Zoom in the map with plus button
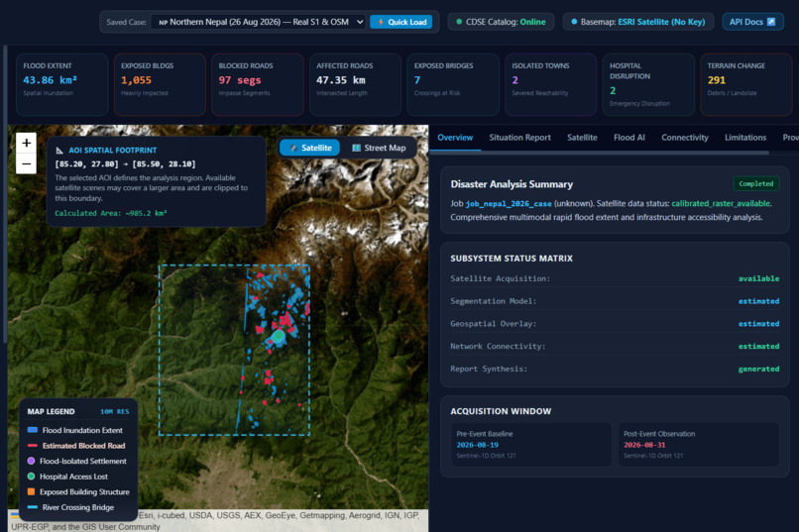This screenshot has height=532, width=799. click(x=26, y=143)
